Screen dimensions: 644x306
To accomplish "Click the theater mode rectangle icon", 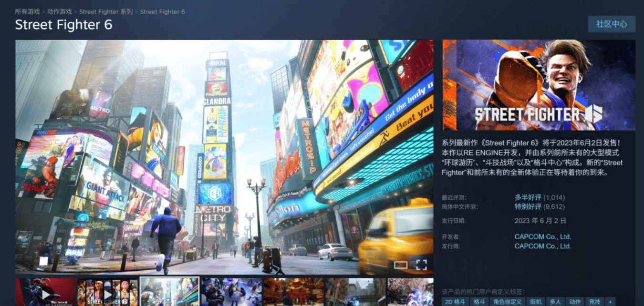I will (x=401, y=265).
